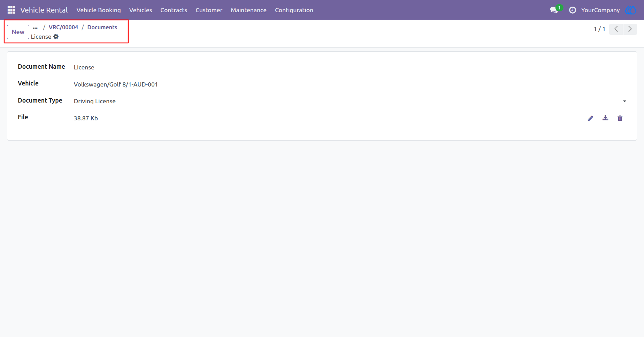
Task: Click the 1 / 1 pager counter
Action: point(599,29)
